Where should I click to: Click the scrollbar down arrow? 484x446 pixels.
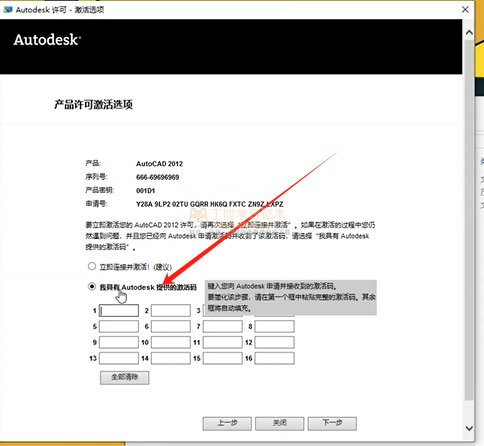[469, 428]
